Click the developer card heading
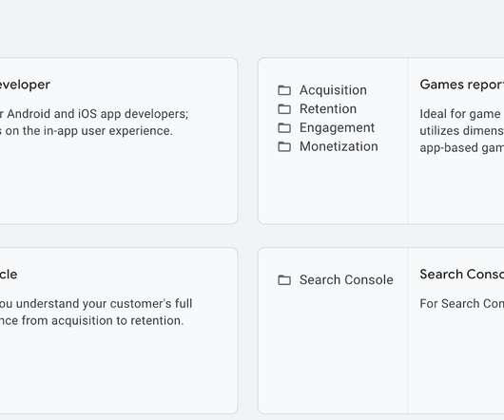The height and width of the screenshot is (420, 504). click(x=25, y=85)
